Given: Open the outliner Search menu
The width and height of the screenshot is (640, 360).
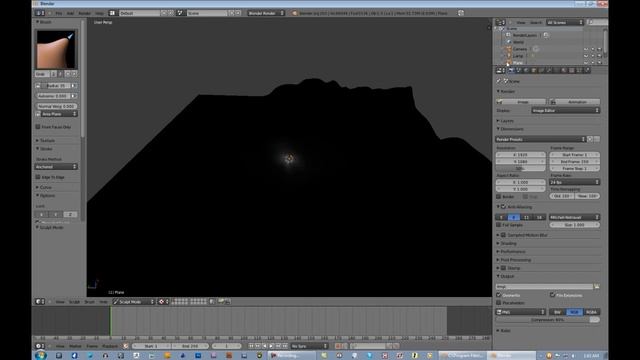Looking at the screenshot, I should [536, 22].
